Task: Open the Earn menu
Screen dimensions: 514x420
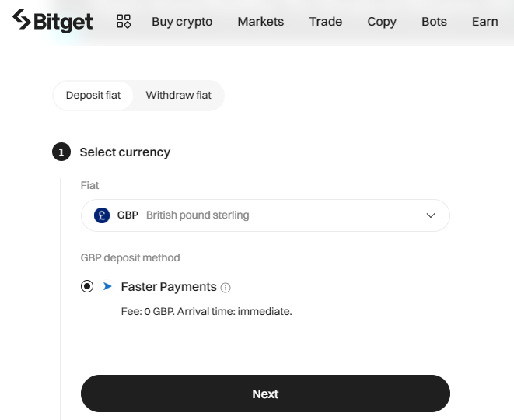Action: [484, 22]
